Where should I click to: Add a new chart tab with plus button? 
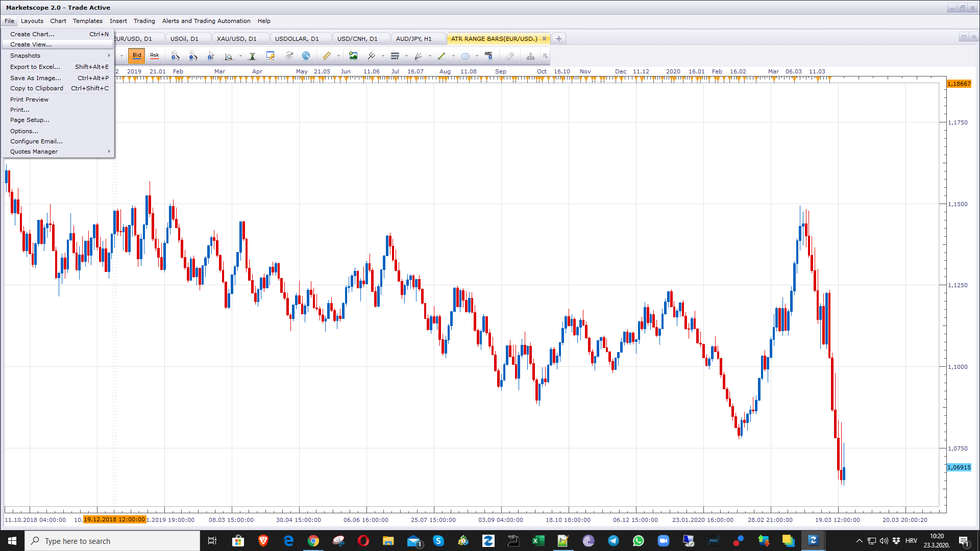[559, 39]
